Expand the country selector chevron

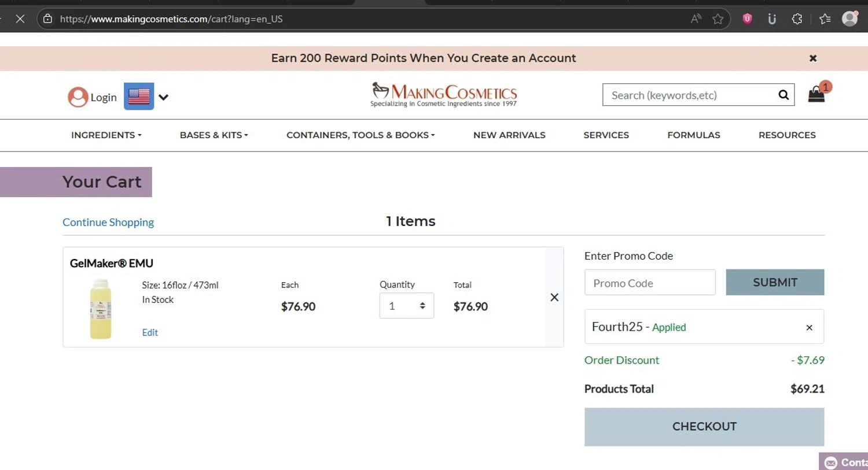pos(163,97)
